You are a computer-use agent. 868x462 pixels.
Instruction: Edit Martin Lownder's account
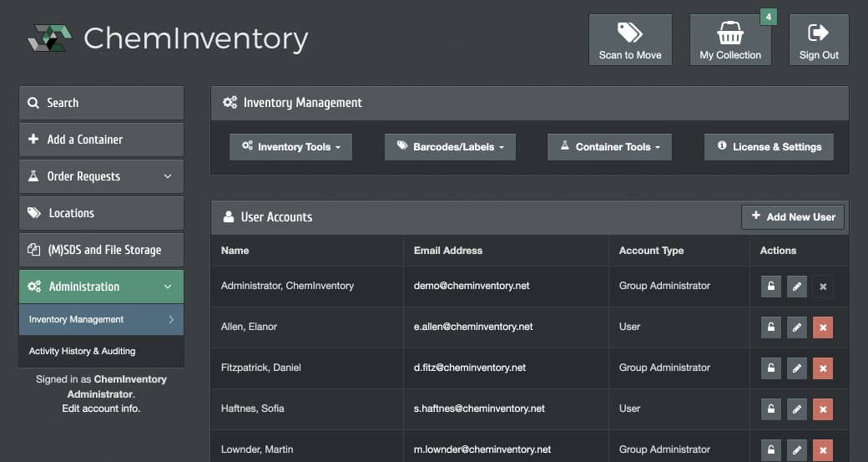coord(796,449)
